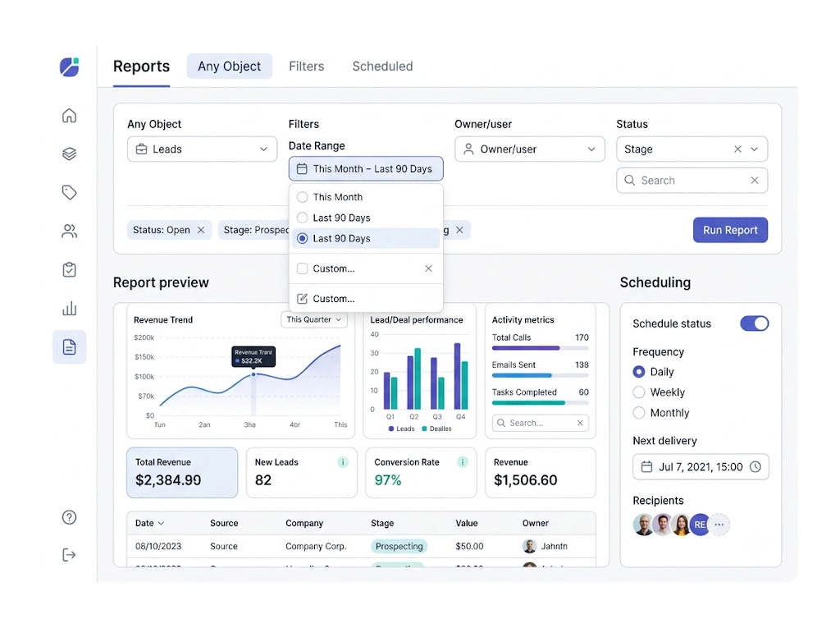
Task: Clear the Activity metrics search with X
Action: (x=580, y=423)
